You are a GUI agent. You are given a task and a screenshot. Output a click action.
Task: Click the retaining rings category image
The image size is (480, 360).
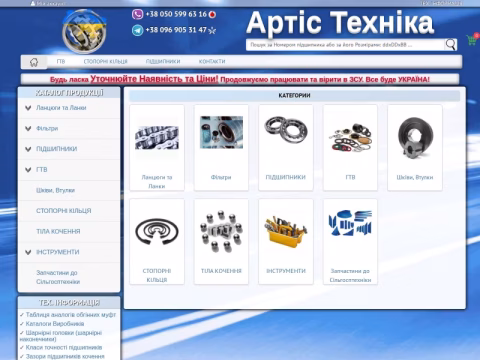coord(157,231)
